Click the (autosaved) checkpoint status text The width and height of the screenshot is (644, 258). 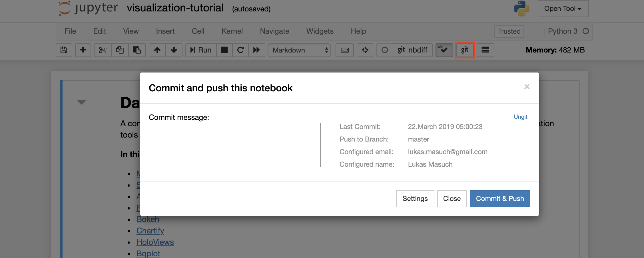click(251, 9)
